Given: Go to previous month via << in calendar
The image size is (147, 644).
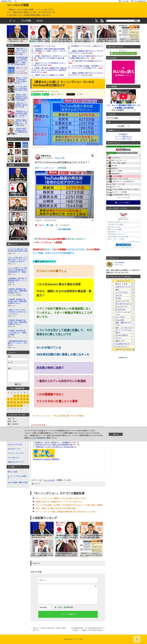Looking at the screenshot, I should [12, 388].
